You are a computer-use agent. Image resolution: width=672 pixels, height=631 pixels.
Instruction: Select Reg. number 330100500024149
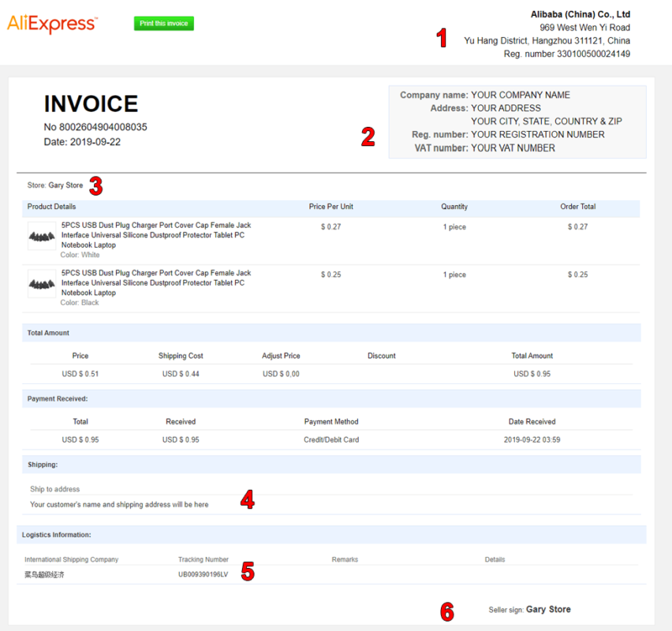(x=566, y=54)
